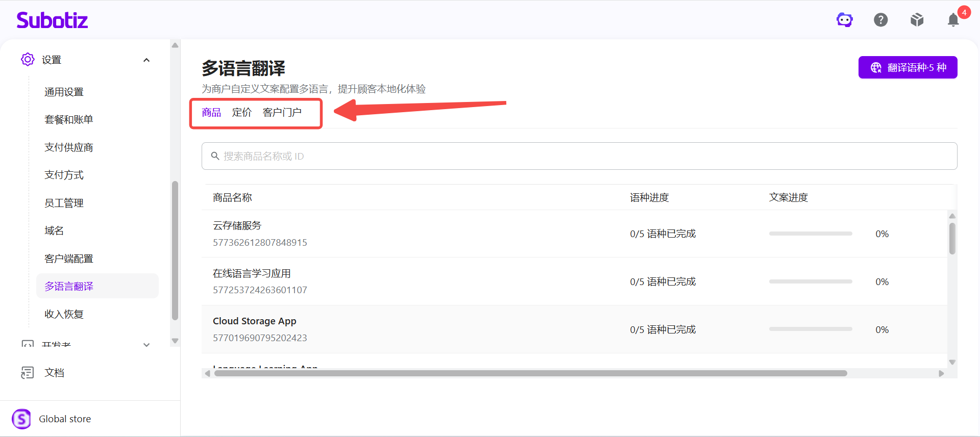Switch to the 定价 tab
980x437 pixels.
click(242, 112)
